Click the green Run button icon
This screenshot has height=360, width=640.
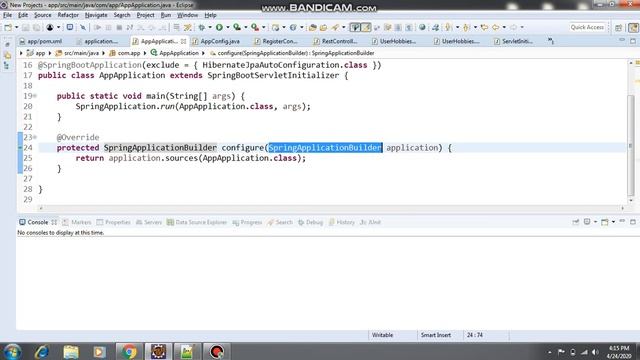coord(219,27)
